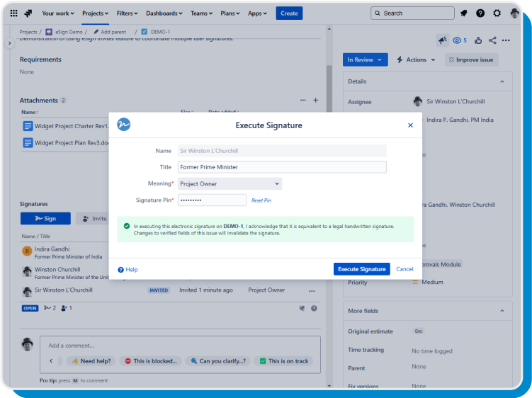Click Cancel in the dialog
The image size is (532, 398).
(404, 269)
